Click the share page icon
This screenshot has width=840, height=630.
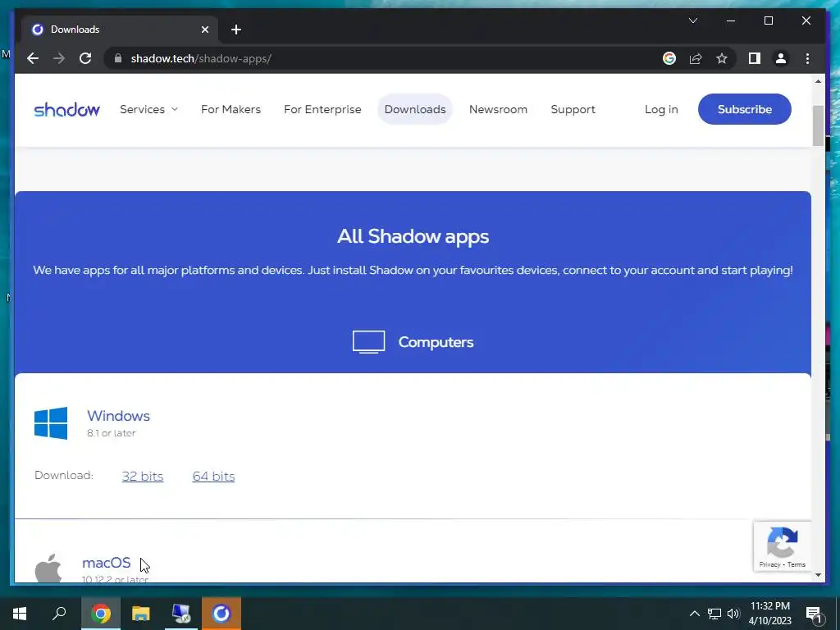pyautogui.click(x=696, y=58)
